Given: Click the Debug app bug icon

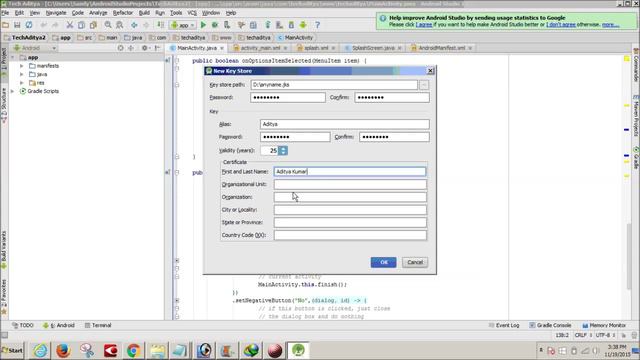Looking at the screenshot, I should 215,25.
